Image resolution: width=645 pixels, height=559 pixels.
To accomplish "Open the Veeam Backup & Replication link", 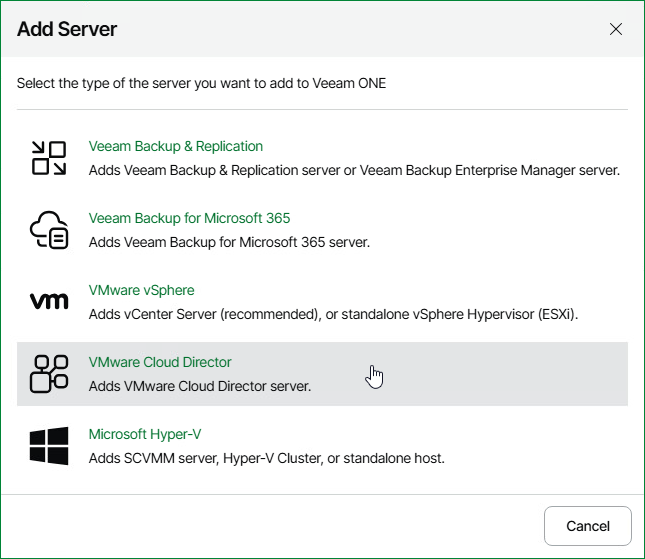I will 176,146.
